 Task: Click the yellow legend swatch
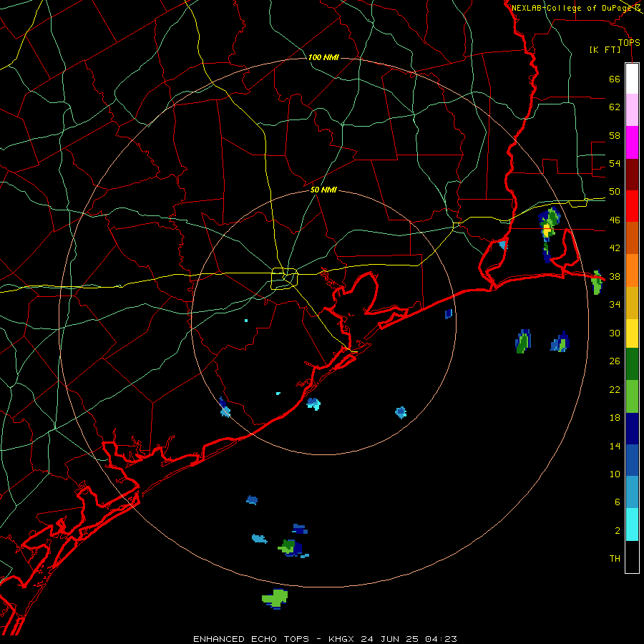(632, 333)
